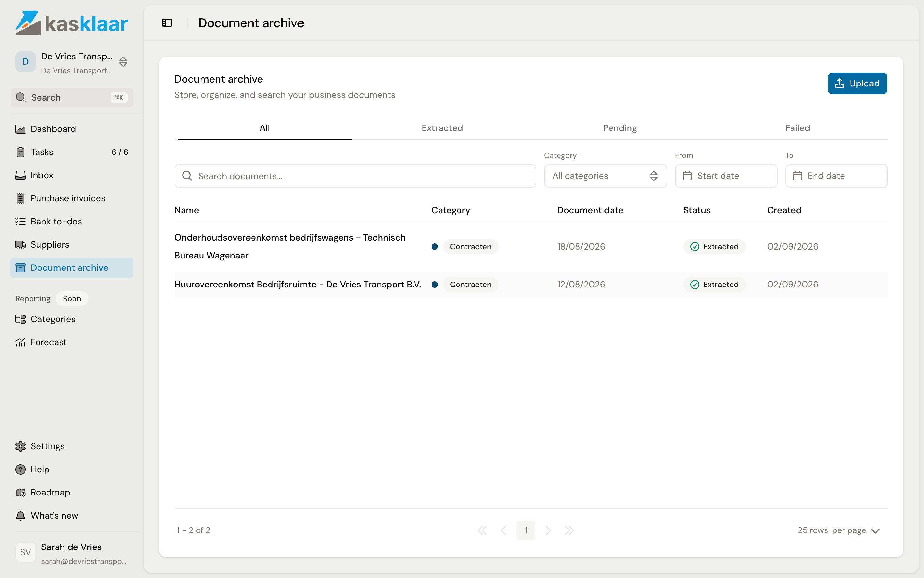Open Categories under Reporting

[x=72, y=319]
